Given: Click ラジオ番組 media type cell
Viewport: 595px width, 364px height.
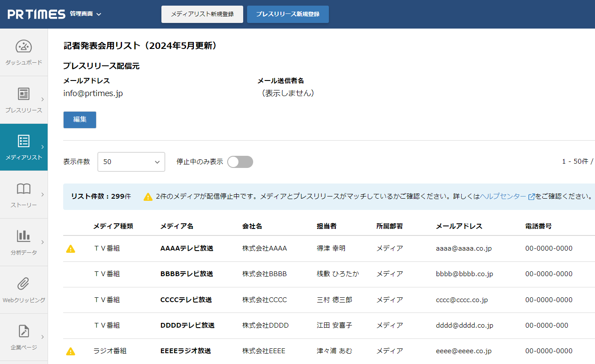Looking at the screenshot, I should pyautogui.click(x=110, y=351).
